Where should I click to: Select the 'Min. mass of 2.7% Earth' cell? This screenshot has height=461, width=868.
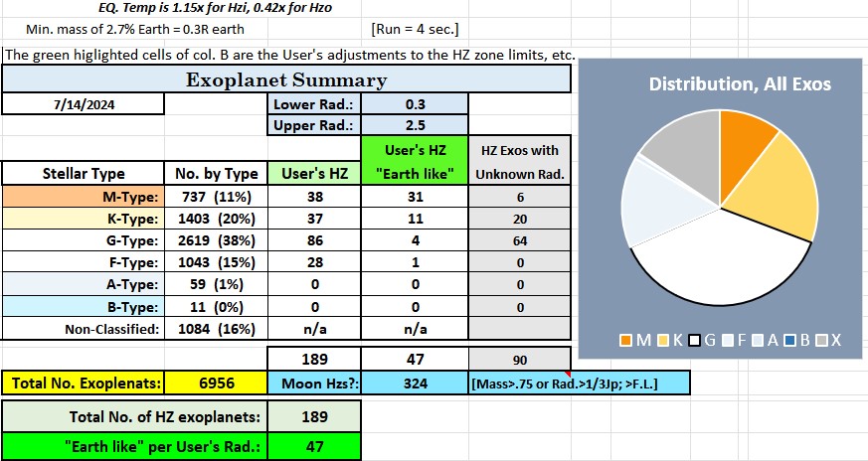coord(135,29)
